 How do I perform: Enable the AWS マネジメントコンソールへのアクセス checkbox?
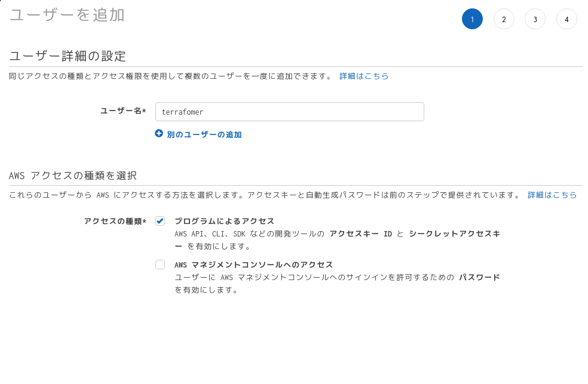point(160,265)
